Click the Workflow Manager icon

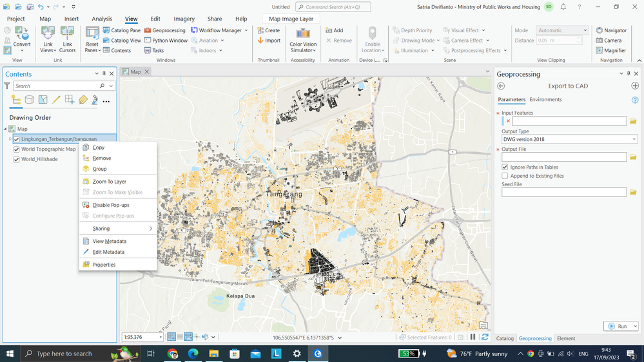tap(194, 30)
